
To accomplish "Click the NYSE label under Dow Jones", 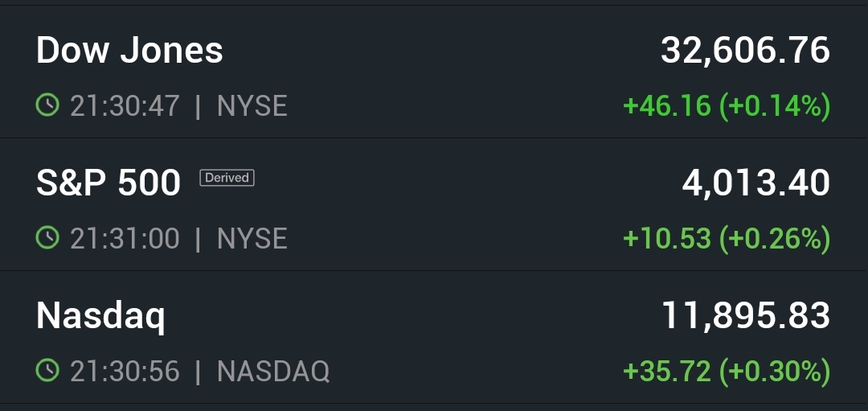I will point(252,106).
